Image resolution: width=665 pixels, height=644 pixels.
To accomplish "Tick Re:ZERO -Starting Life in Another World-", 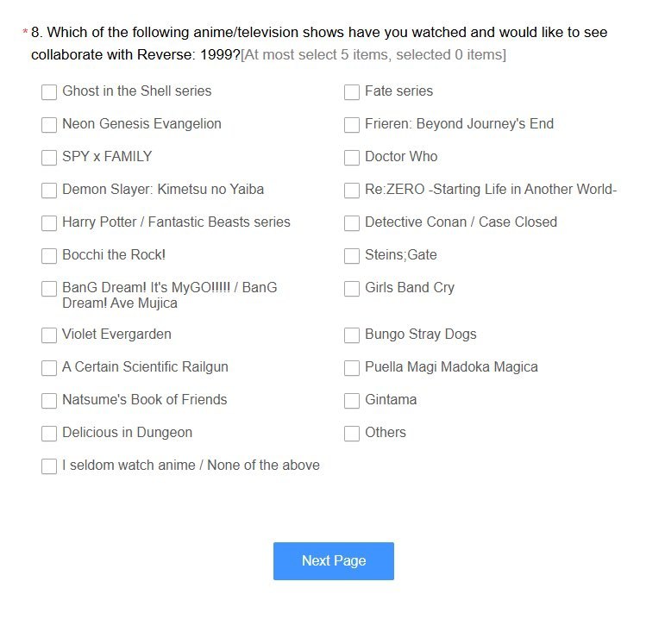I will pos(352,191).
